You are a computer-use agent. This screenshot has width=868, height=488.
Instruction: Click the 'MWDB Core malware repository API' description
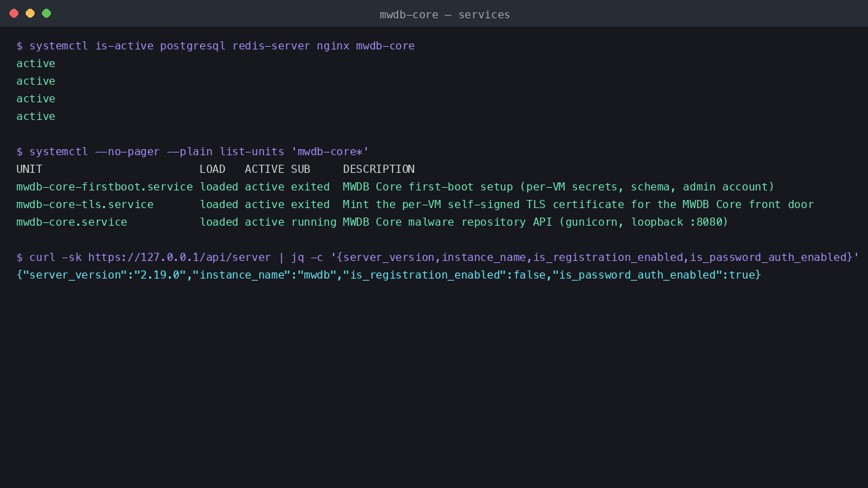tap(536, 222)
